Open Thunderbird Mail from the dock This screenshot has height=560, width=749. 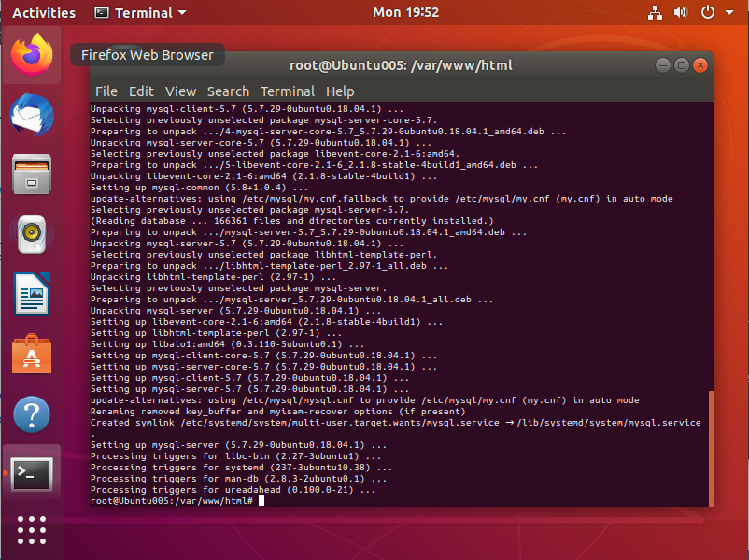32,115
